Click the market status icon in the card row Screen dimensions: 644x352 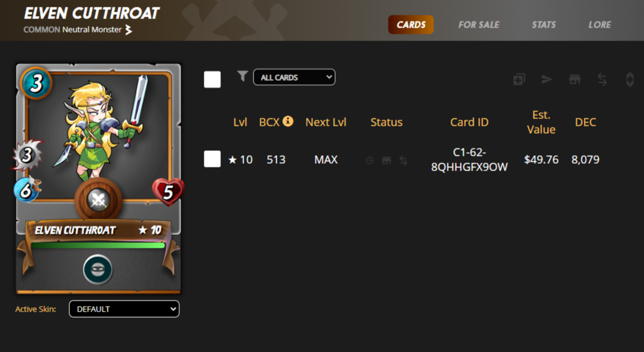click(387, 161)
